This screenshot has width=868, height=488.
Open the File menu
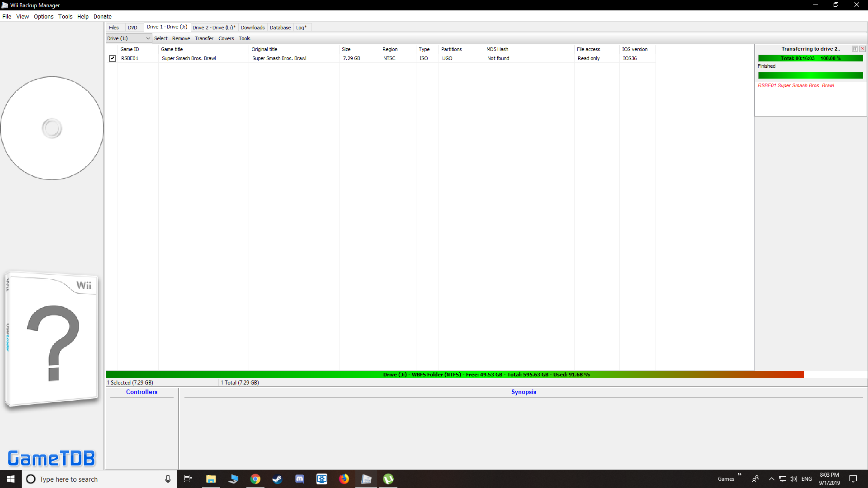point(7,17)
